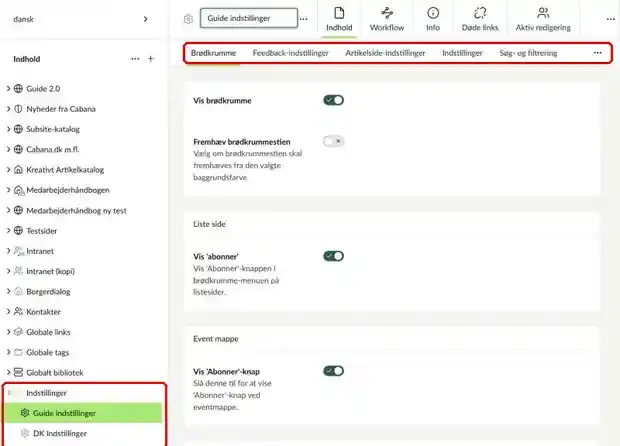Click the gear icon for DK Indstillinger
This screenshot has height=446, width=620.
pos(25,433)
